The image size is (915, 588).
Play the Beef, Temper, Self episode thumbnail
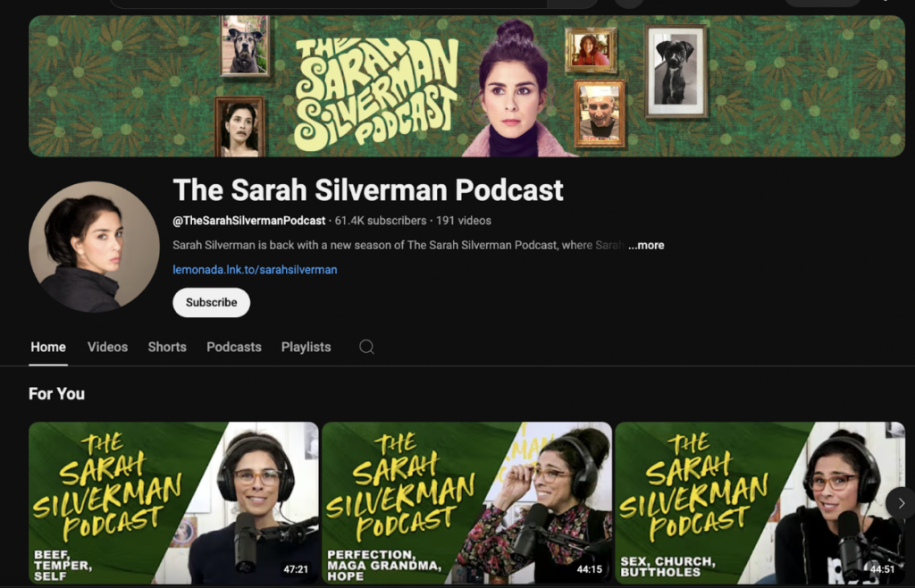174,503
